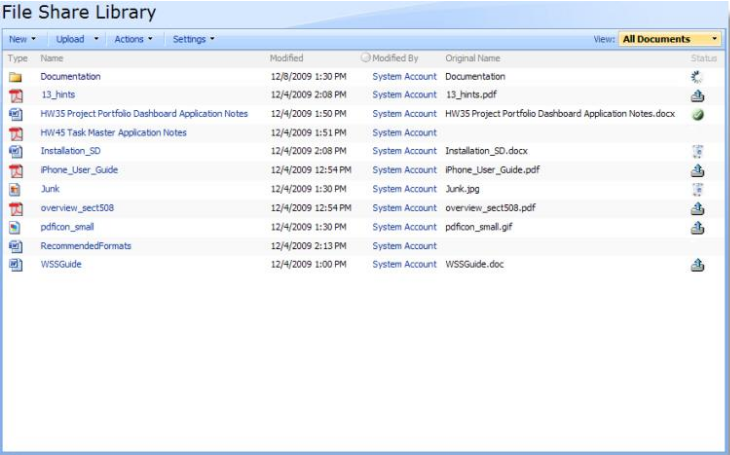
Task: Open the overview_sect508 document
Action: (77, 208)
